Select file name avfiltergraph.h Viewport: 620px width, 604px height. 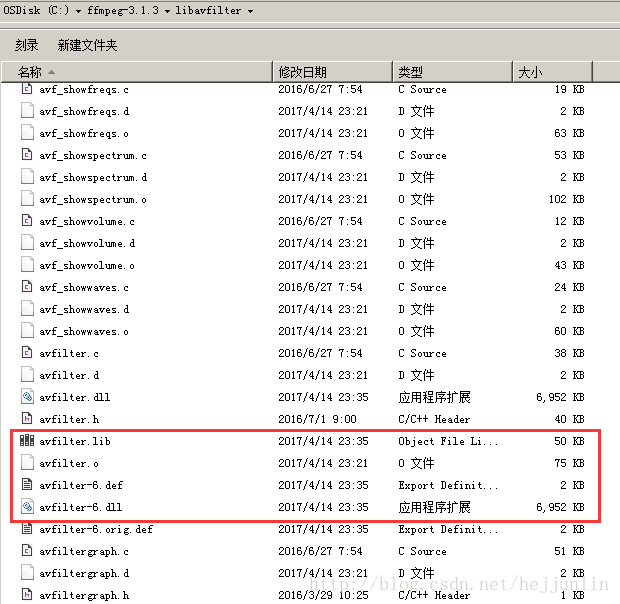(84, 595)
